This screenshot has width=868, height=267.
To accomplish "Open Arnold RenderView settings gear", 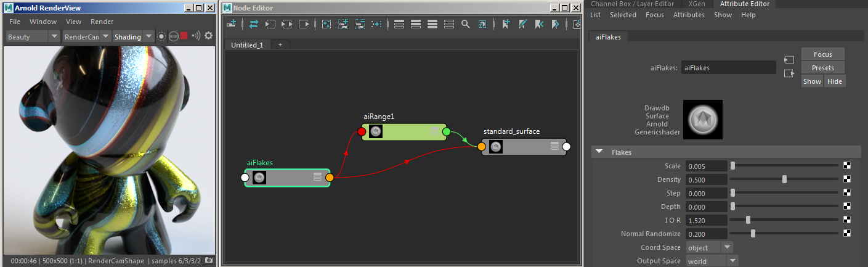I will [208, 36].
